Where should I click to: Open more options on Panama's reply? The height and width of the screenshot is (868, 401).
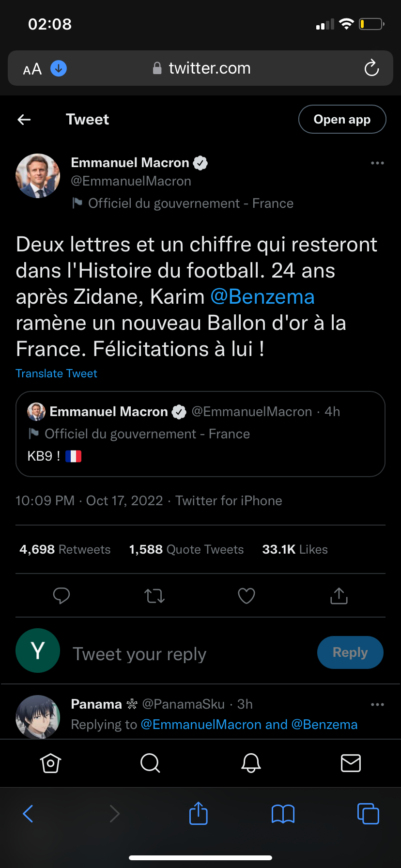point(377,704)
